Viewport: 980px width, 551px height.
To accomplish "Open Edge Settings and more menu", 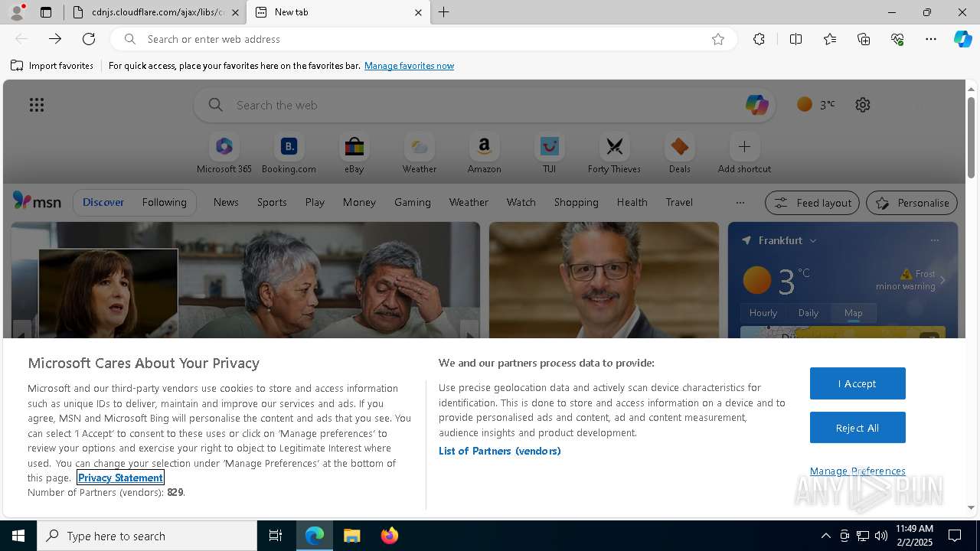I will click(x=931, y=39).
